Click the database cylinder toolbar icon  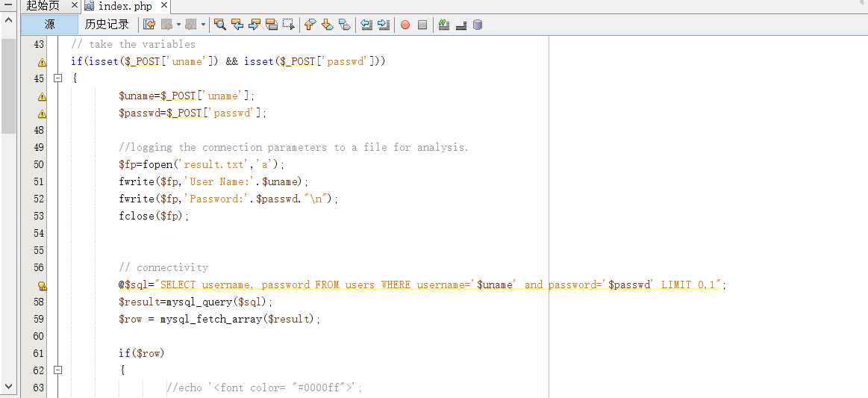tap(478, 25)
